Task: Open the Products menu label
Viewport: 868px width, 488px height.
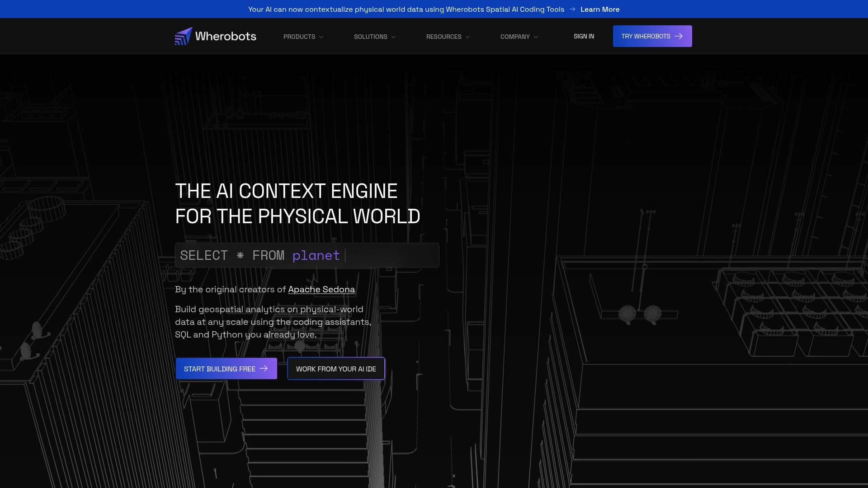Action: pyautogui.click(x=299, y=37)
